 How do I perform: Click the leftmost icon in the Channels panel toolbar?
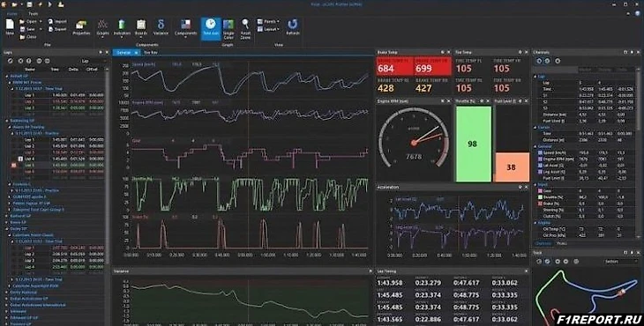click(539, 61)
